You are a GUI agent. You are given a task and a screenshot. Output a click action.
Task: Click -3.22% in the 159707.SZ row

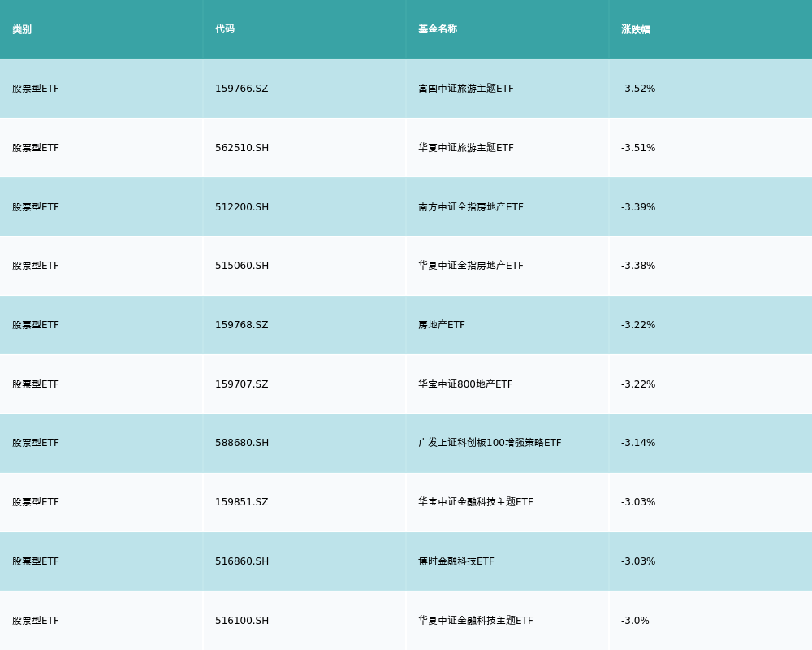point(638,384)
